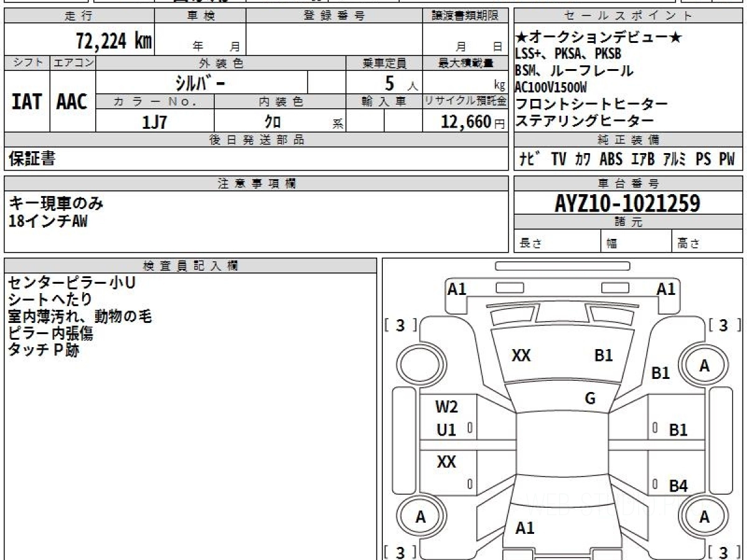
Task: Click the recycle deposit 12,660円
Action: (473, 122)
